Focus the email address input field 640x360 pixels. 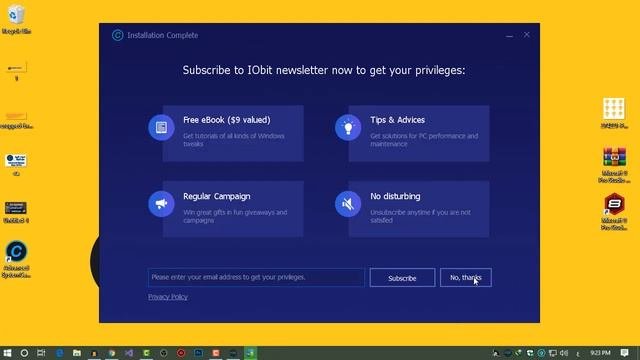[x=256, y=277]
